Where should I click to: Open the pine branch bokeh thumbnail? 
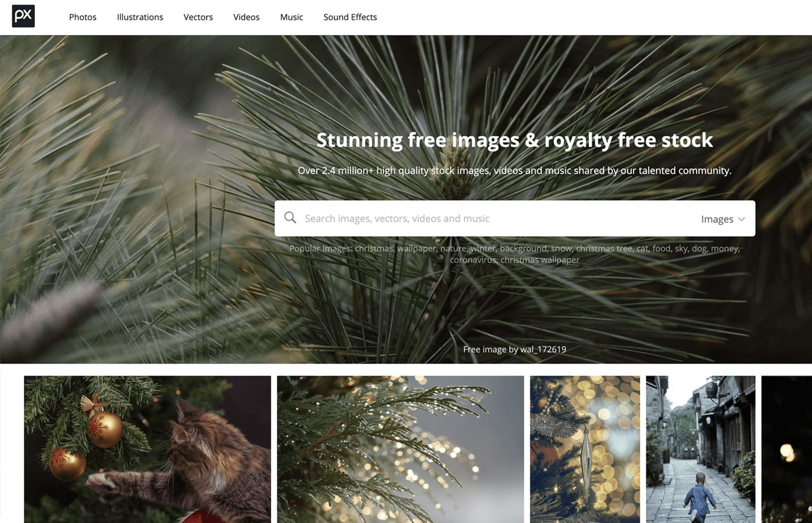(400, 449)
